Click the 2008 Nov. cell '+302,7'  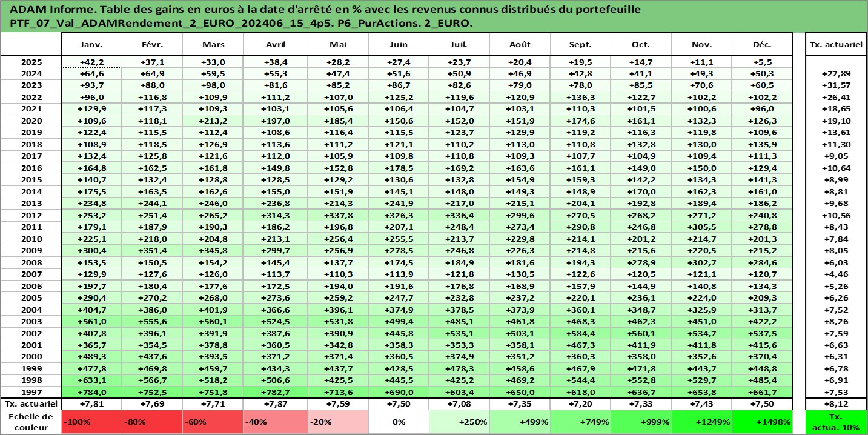[702, 262]
